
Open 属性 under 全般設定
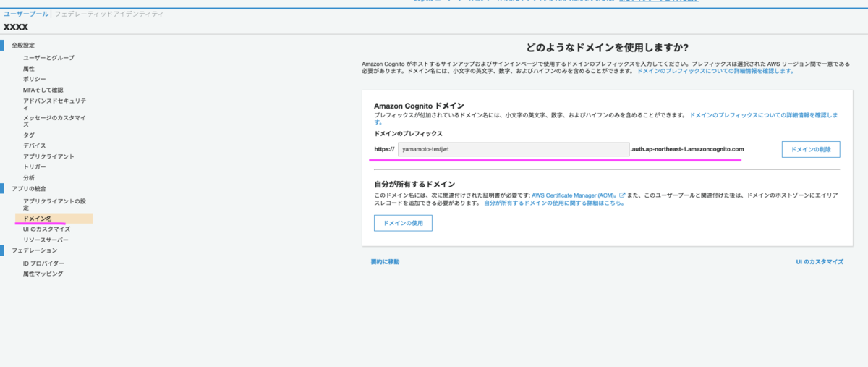[x=29, y=68]
